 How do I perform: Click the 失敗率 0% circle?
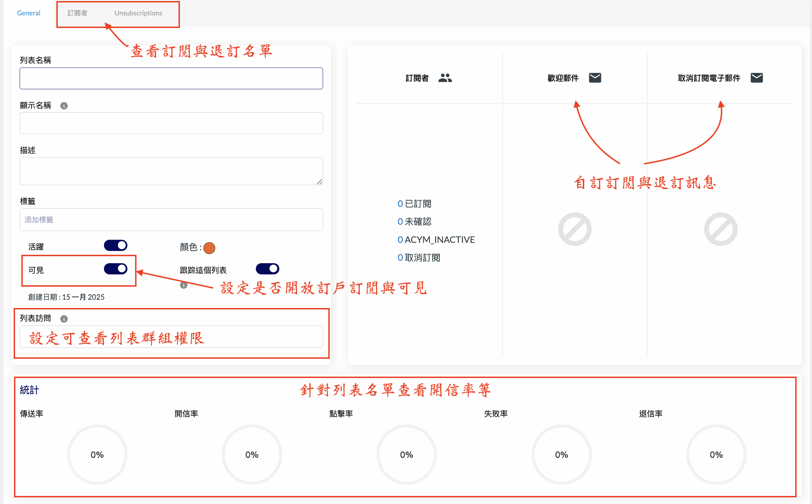[562, 455]
